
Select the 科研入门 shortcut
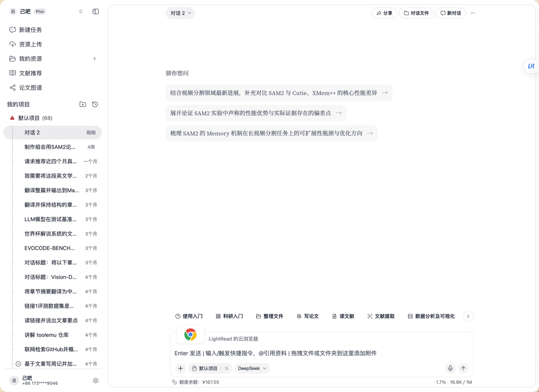(229, 316)
